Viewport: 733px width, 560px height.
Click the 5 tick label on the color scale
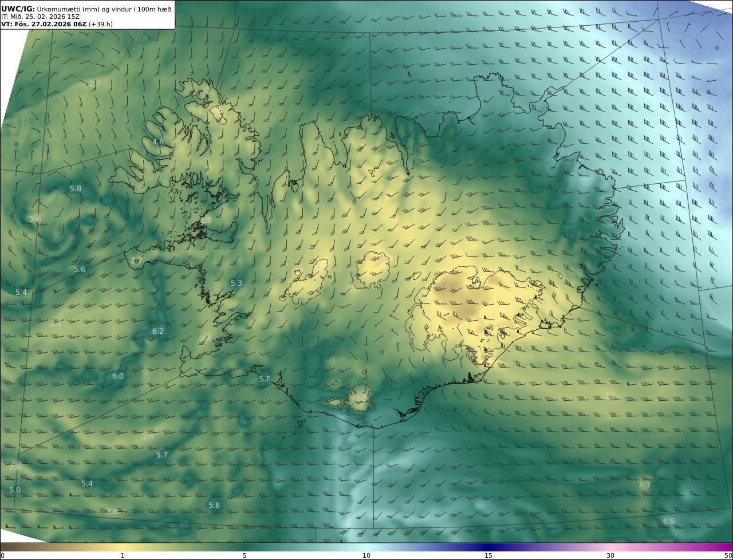pyautogui.click(x=245, y=555)
